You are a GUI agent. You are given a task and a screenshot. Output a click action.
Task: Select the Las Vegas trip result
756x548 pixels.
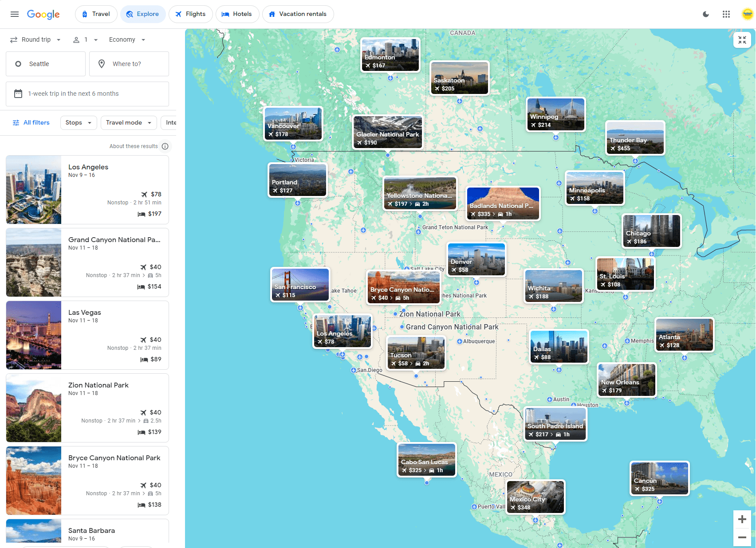click(x=87, y=335)
